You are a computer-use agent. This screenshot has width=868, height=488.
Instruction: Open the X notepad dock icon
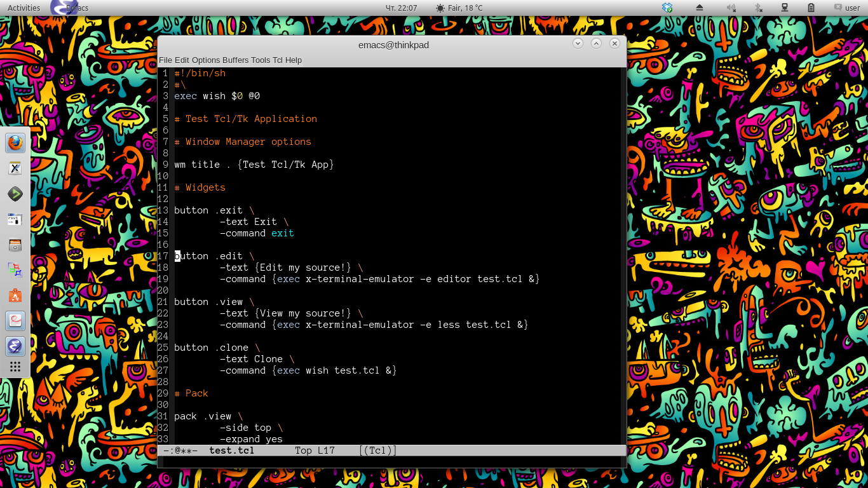15,168
